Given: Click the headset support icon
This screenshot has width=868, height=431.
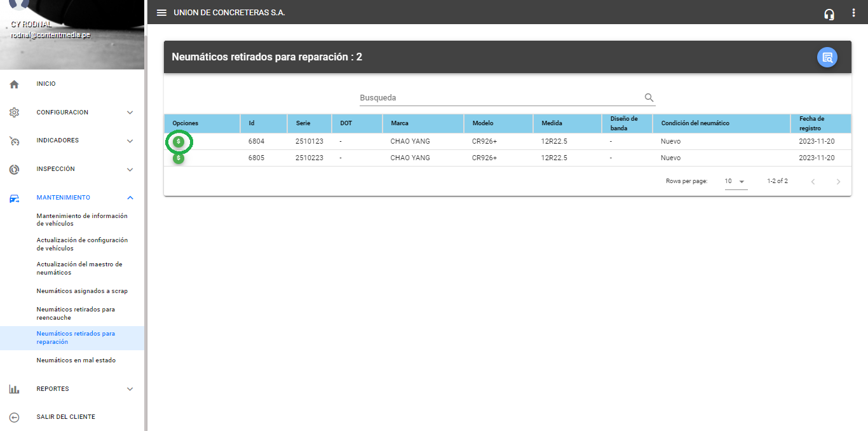Looking at the screenshot, I should click(x=829, y=14).
